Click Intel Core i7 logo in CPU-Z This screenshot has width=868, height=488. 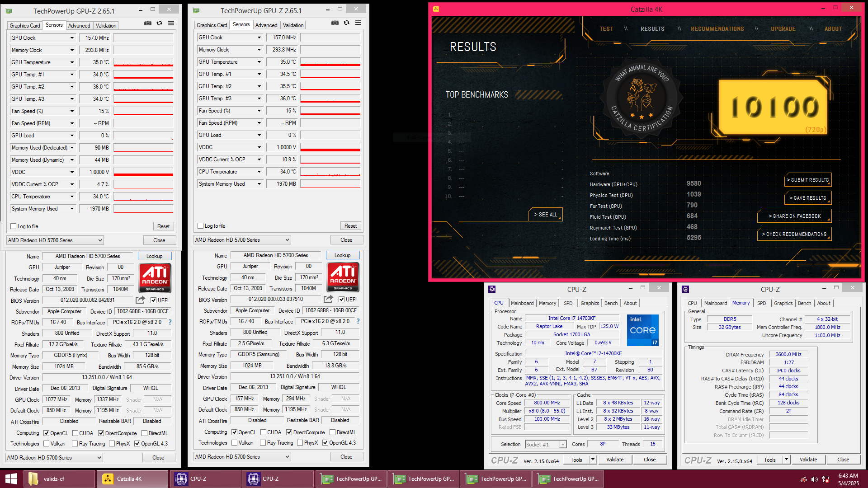(642, 330)
